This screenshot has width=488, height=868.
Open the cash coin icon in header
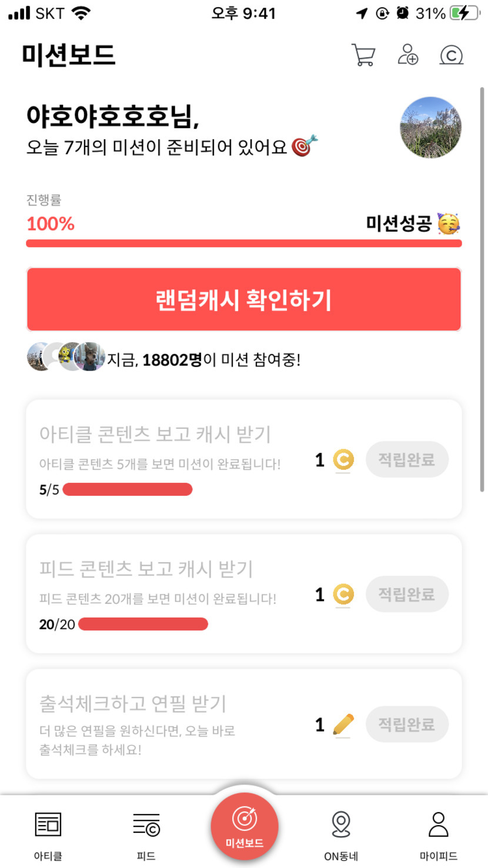(452, 55)
